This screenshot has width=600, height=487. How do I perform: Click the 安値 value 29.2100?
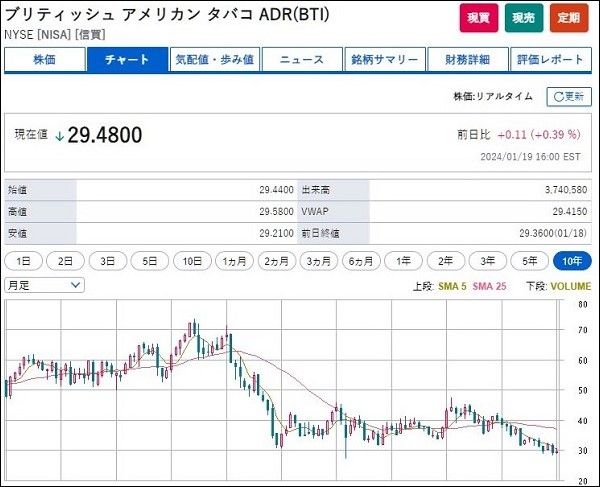[x=276, y=233]
